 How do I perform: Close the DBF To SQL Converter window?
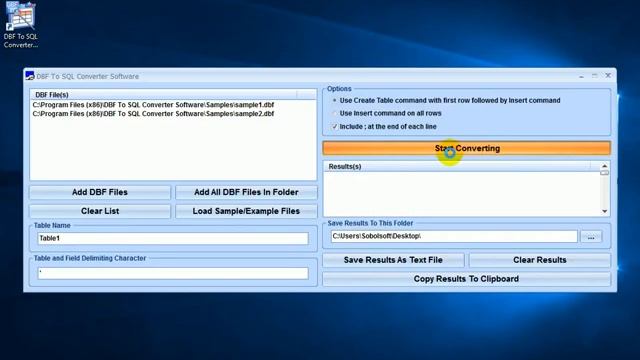[x=608, y=76]
